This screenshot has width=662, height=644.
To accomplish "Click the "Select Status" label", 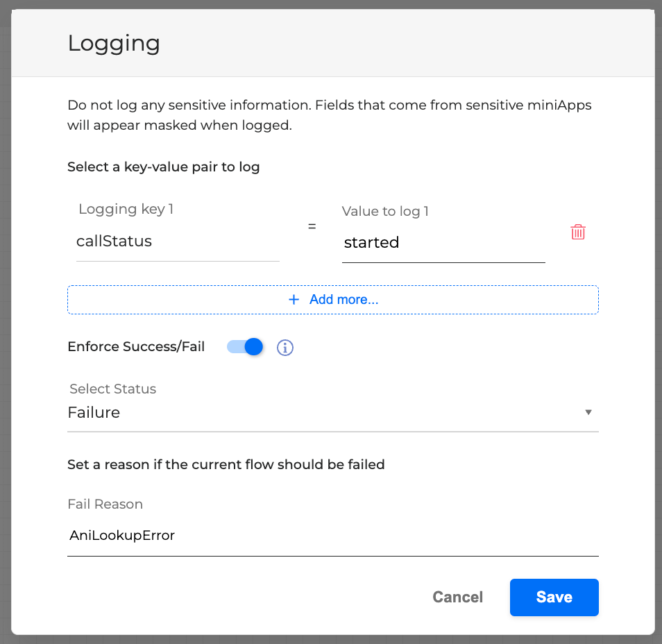I will 113,389.
